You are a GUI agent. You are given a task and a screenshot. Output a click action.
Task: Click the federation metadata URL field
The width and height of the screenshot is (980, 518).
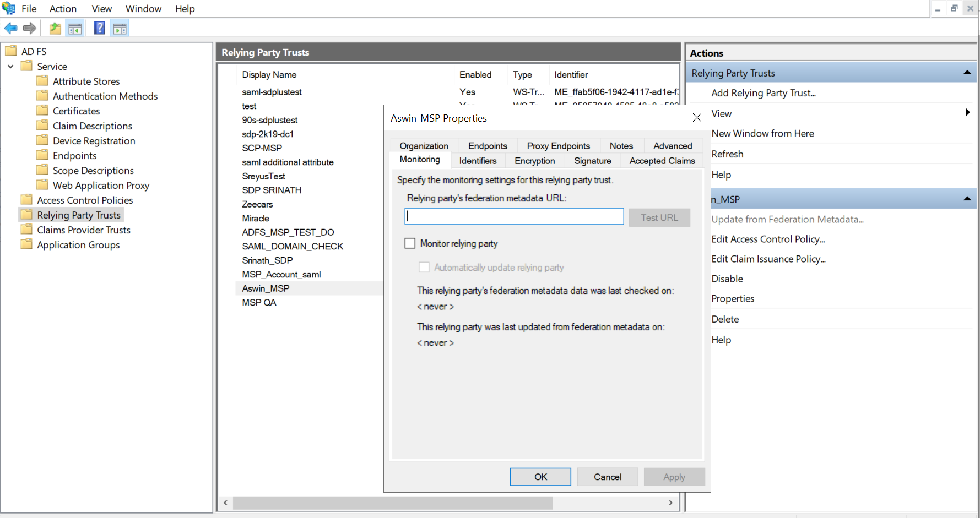513,216
